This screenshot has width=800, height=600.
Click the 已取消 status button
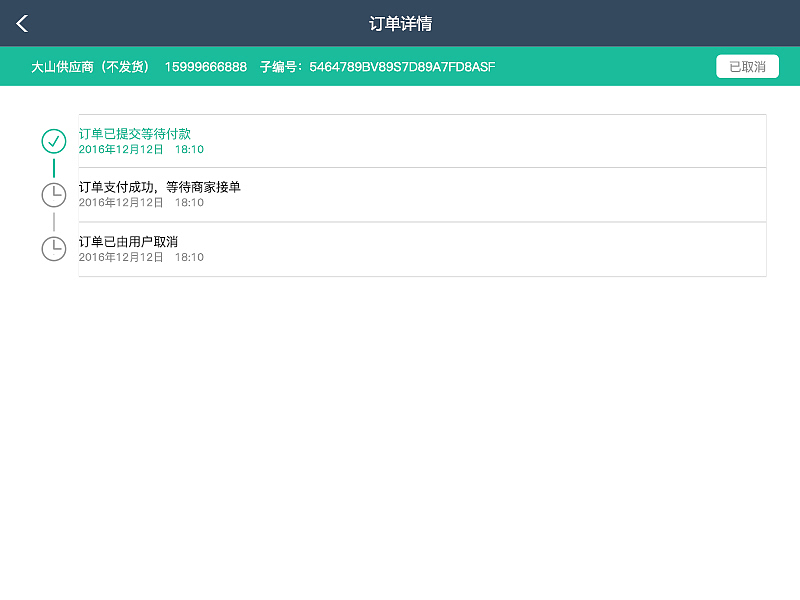(x=747, y=66)
